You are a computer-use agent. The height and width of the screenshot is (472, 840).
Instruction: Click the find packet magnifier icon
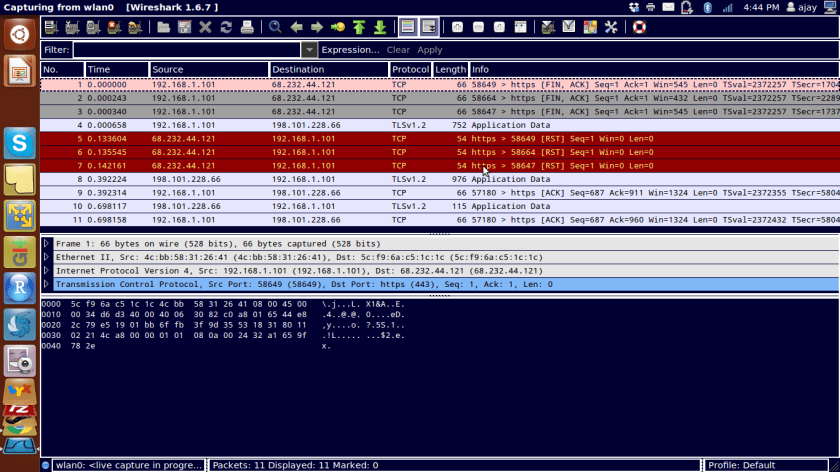[276, 27]
